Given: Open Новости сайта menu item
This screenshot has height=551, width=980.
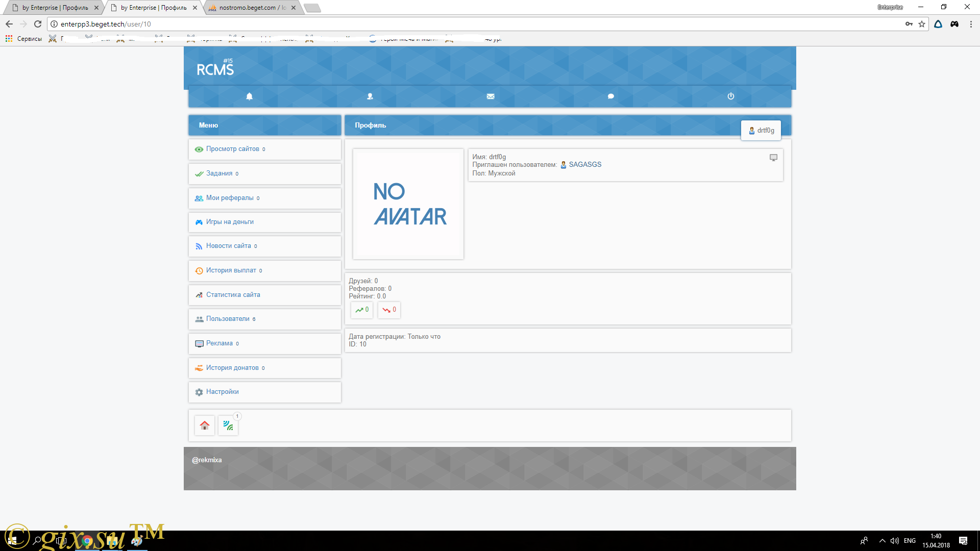Looking at the screenshot, I should (x=264, y=246).
